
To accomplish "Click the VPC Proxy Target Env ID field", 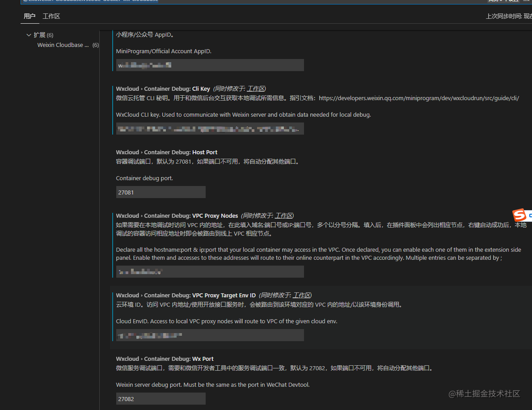I will tap(210, 335).
